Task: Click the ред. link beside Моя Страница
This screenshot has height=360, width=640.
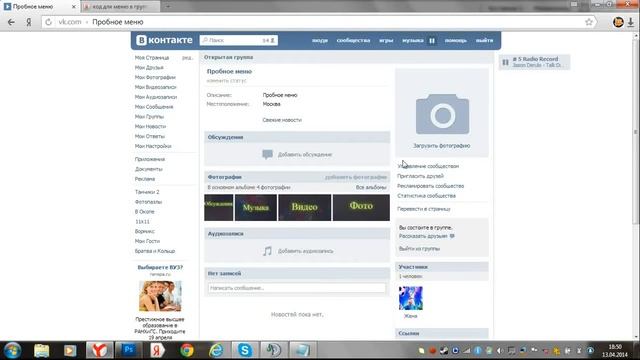Action: tap(187, 58)
